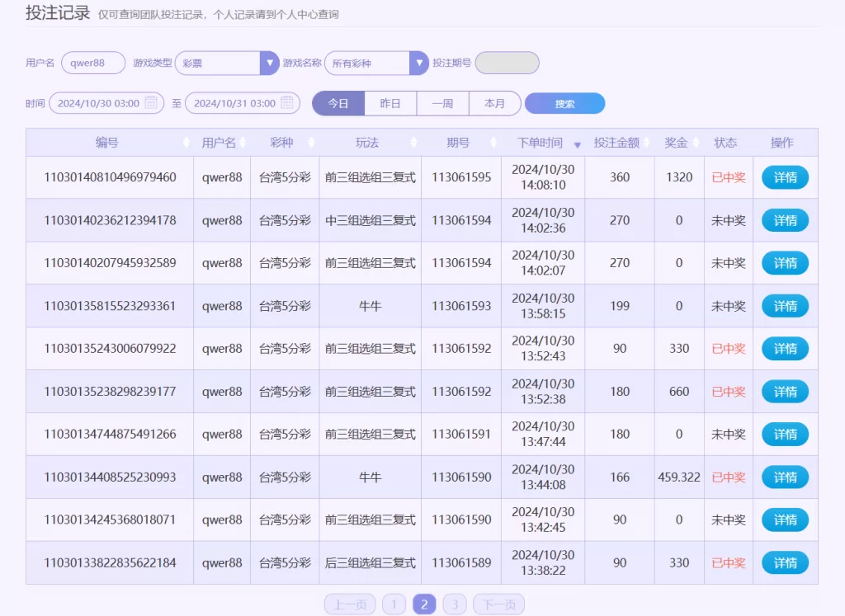Select order number 11030135243006079922
The image size is (845, 616).
click(110, 348)
